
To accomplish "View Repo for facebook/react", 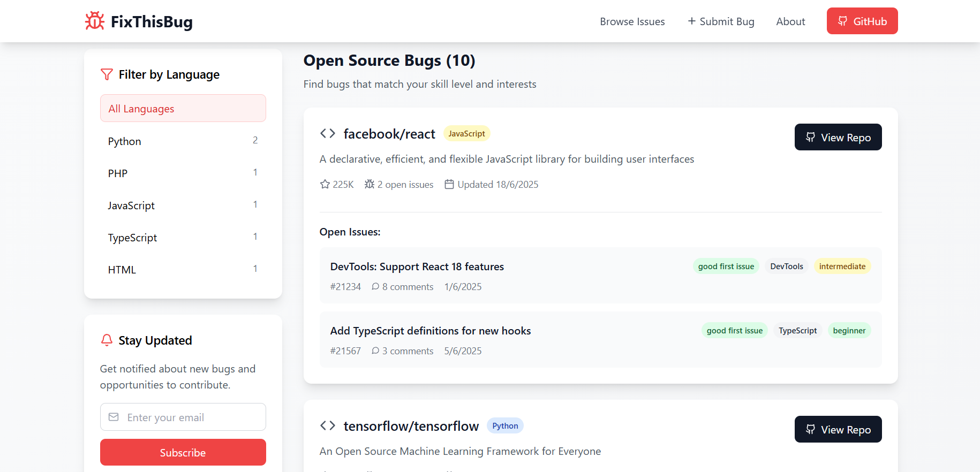I will 838,137.
